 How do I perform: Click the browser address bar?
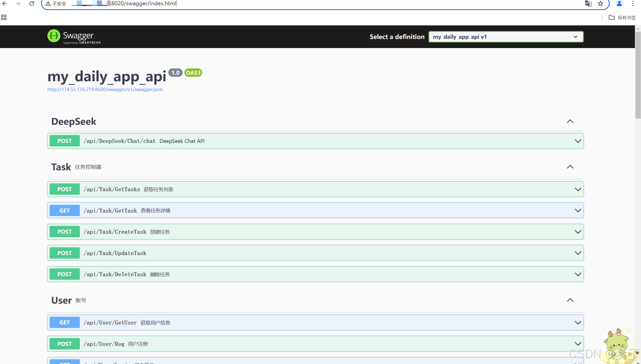pyautogui.click(x=302, y=4)
